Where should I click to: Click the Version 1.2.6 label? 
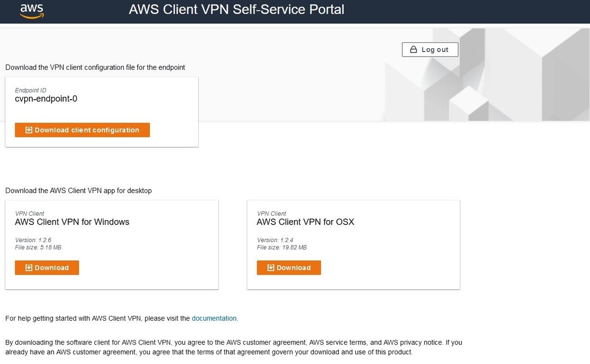(x=33, y=240)
